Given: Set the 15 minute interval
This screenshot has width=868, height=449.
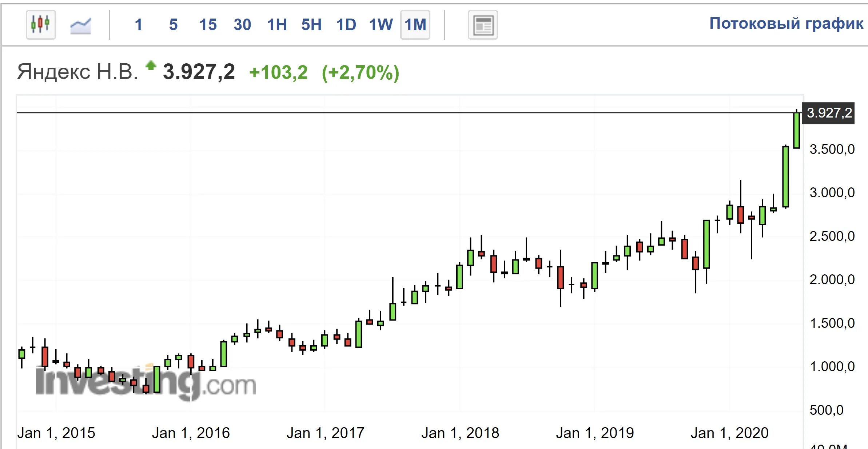Looking at the screenshot, I should pyautogui.click(x=208, y=25).
